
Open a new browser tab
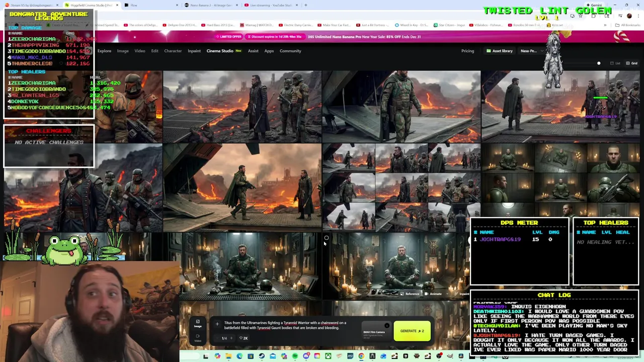pos(306,5)
